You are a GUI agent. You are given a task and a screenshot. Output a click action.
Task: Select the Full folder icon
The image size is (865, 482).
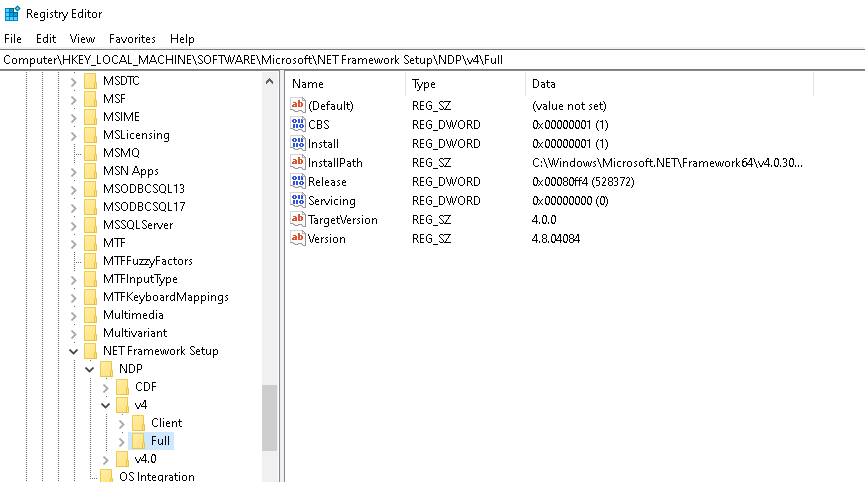(138, 441)
